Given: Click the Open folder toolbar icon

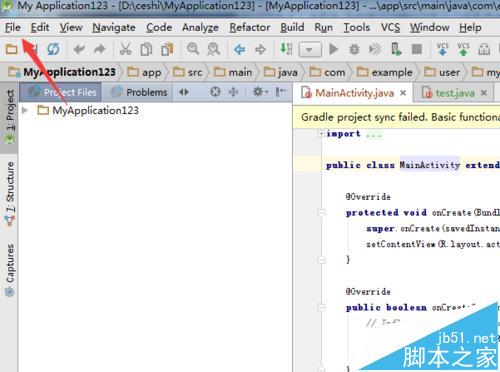Looking at the screenshot, I should (x=12, y=49).
